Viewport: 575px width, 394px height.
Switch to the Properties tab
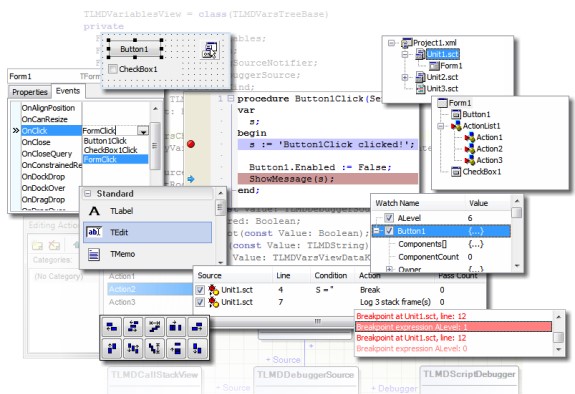(30, 92)
